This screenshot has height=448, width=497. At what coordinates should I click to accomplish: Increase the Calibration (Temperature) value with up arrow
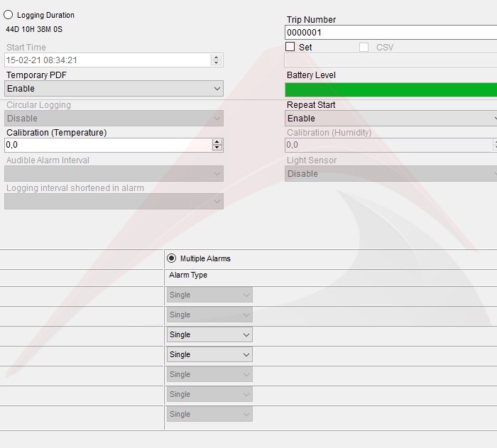[x=217, y=142]
